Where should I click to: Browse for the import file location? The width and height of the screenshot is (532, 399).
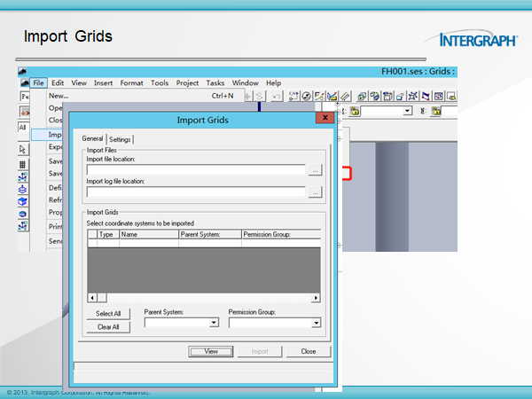coord(315,170)
